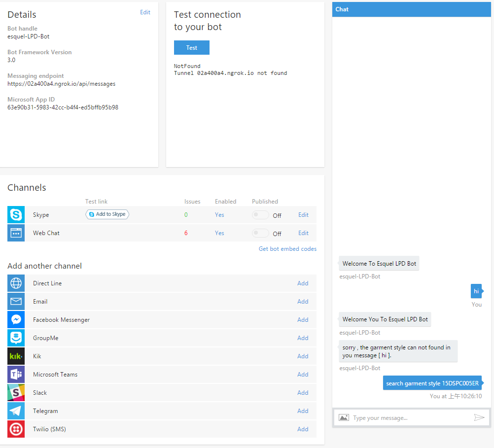The width and height of the screenshot is (494, 448).
Task: Click the 'Welcome You To Esquel LPD Bot' message
Action: point(385,319)
